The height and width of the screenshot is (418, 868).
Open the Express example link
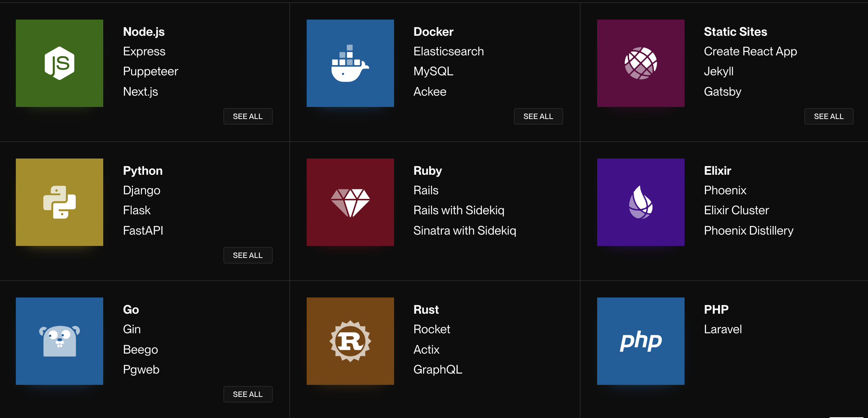coord(144,52)
